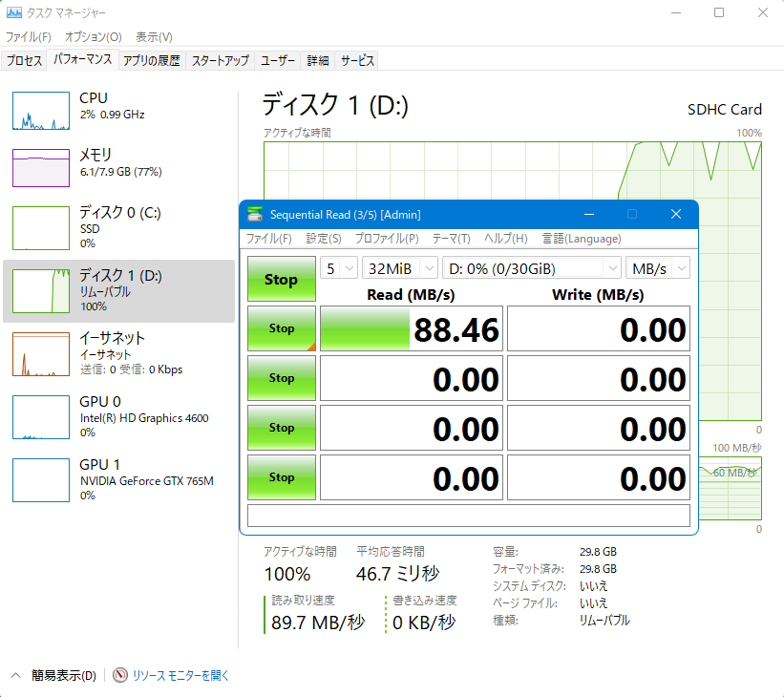
Task: Select GPU 1 NVIDIA GeForce GTX 765M
Action: tap(118, 480)
